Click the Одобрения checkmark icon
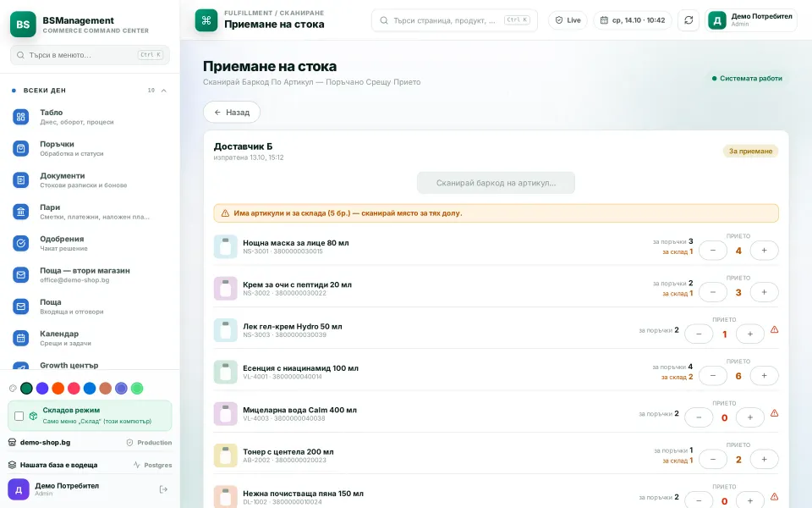Screen dimensions: 812x508 (x=20, y=243)
